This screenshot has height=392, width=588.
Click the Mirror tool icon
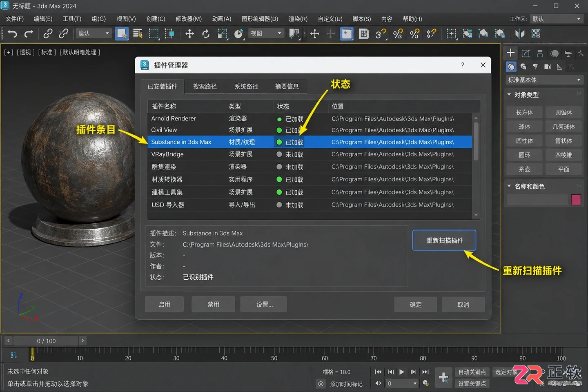click(x=520, y=34)
